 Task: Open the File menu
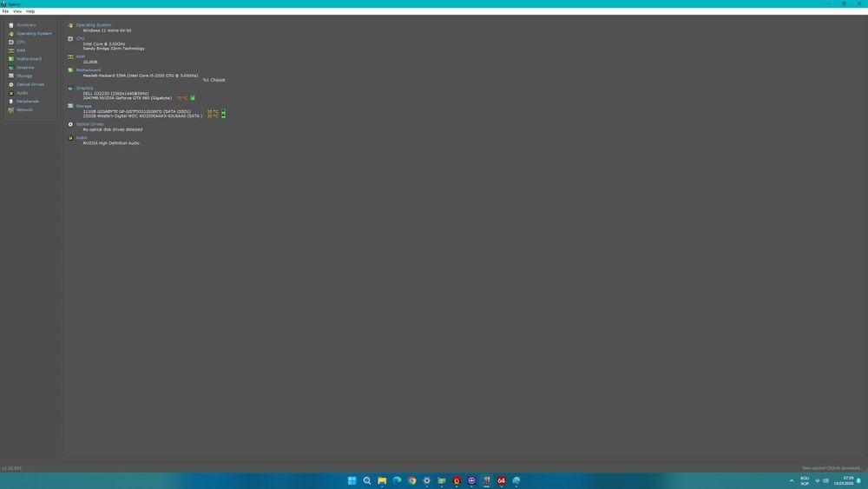(x=5, y=11)
